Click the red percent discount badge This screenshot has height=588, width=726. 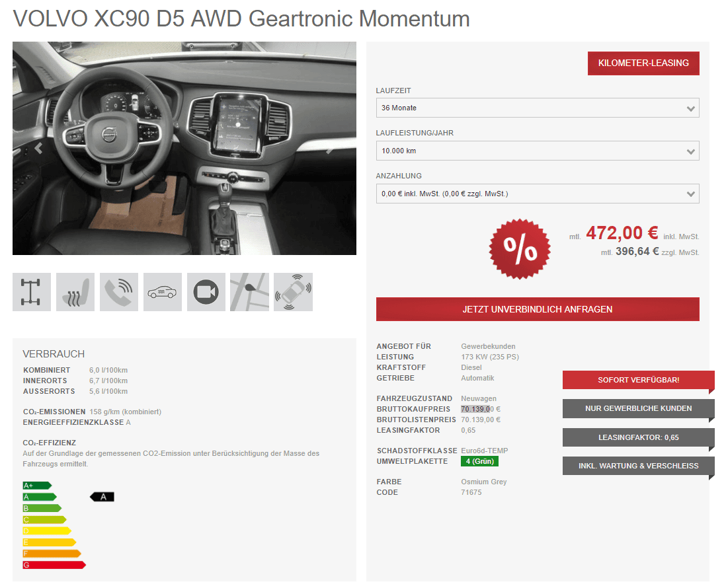point(520,249)
